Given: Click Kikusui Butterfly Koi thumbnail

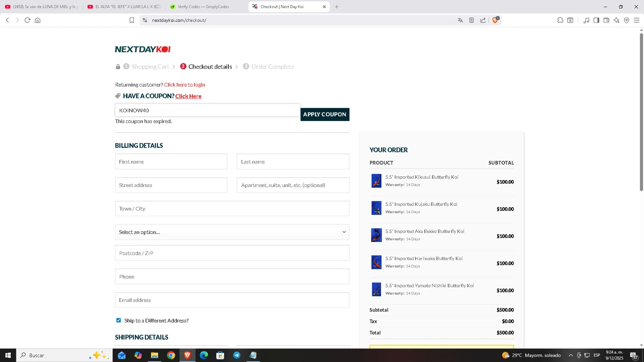Looking at the screenshot, I should coord(377,181).
